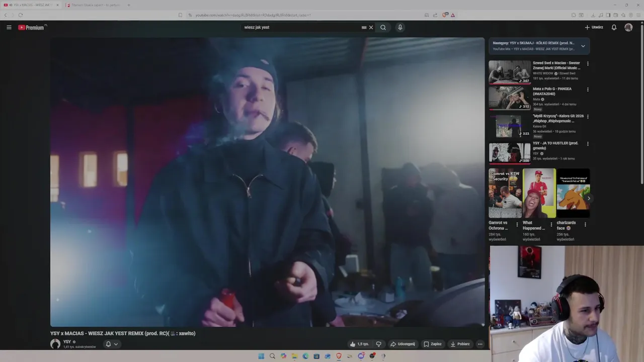This screenshot has width=644, height=362.
Task: Show next shorts with right arrow
Action: (589, 199)
